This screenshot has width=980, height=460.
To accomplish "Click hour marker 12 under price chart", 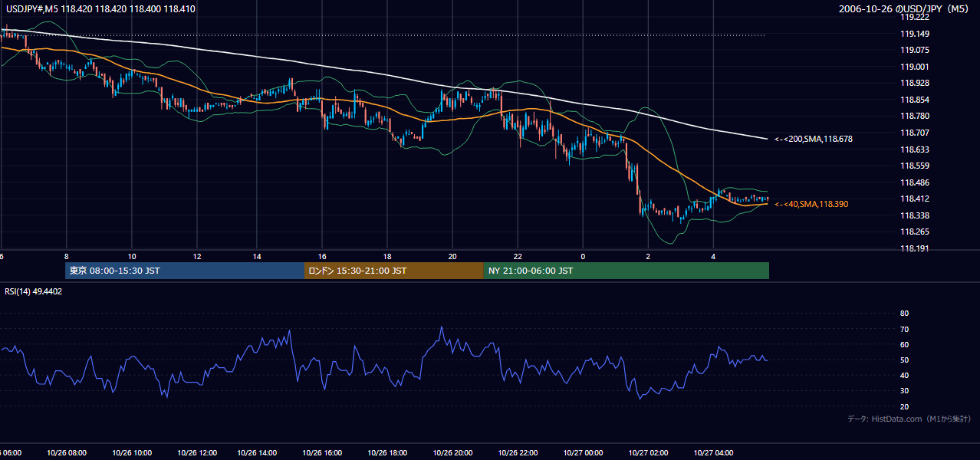I will pyautogui.click(x=196, y=256).
